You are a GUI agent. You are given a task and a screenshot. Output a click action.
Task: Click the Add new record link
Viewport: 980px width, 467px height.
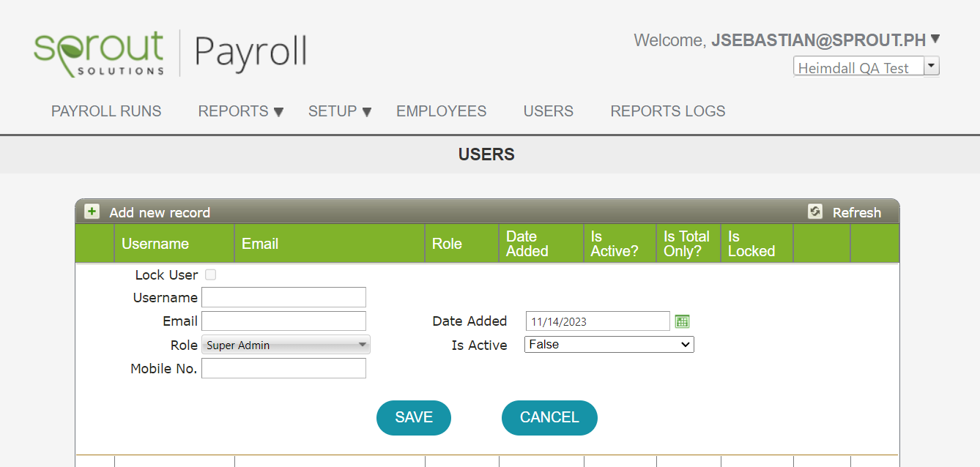160,212
